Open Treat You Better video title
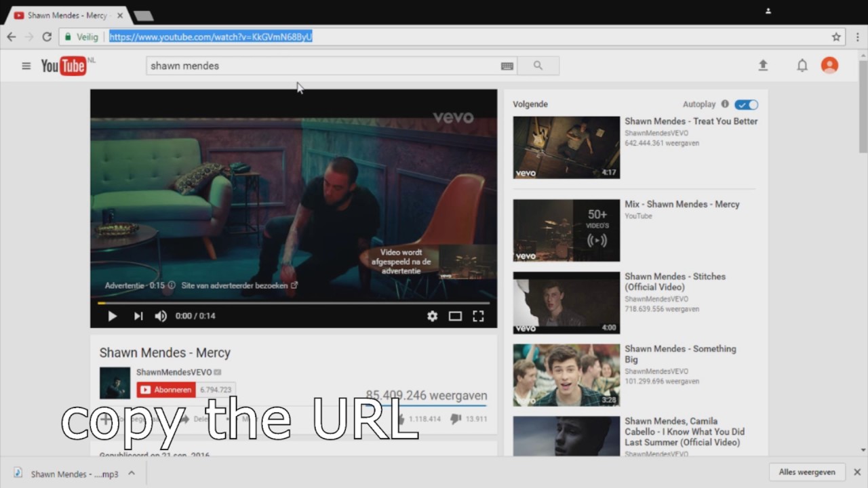The height and width of the screenshot is (488, 868). point(691,121)
